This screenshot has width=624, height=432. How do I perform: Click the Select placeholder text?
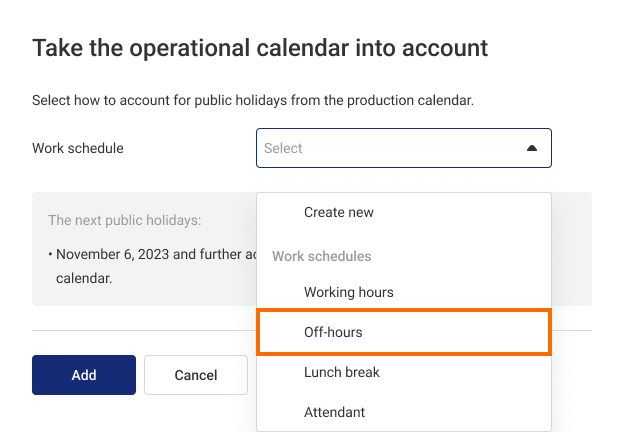(x=283, y=148)
